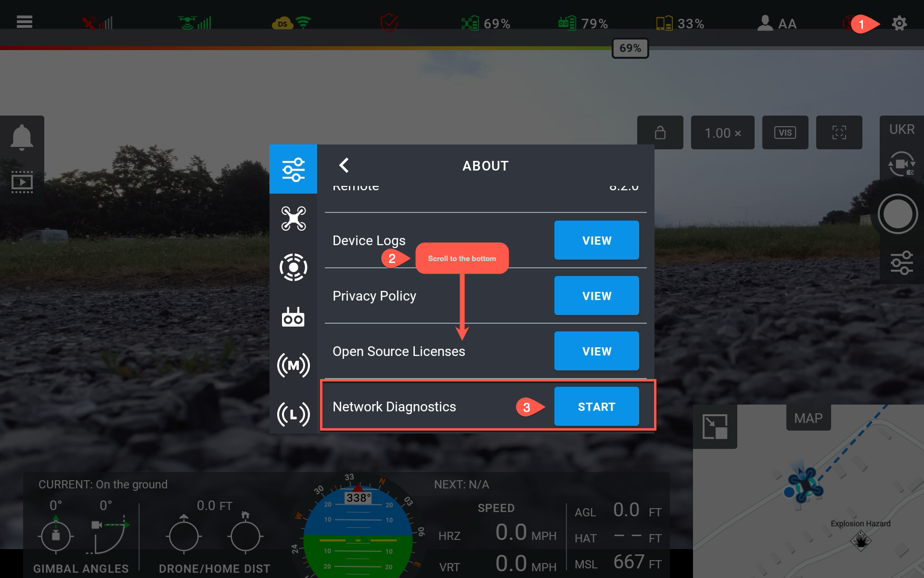This screenshot has width=924, height=578.
Task: Open the hamburger main menu
Action: coord(25,22)
